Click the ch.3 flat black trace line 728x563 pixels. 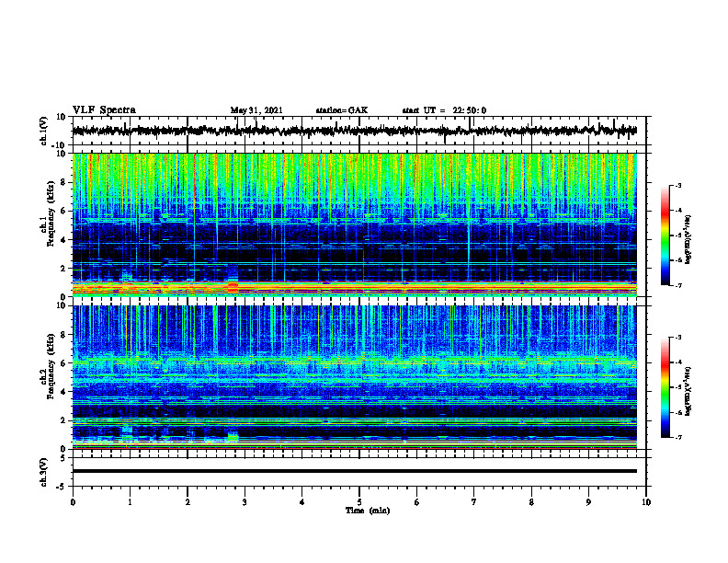[355, 471]
